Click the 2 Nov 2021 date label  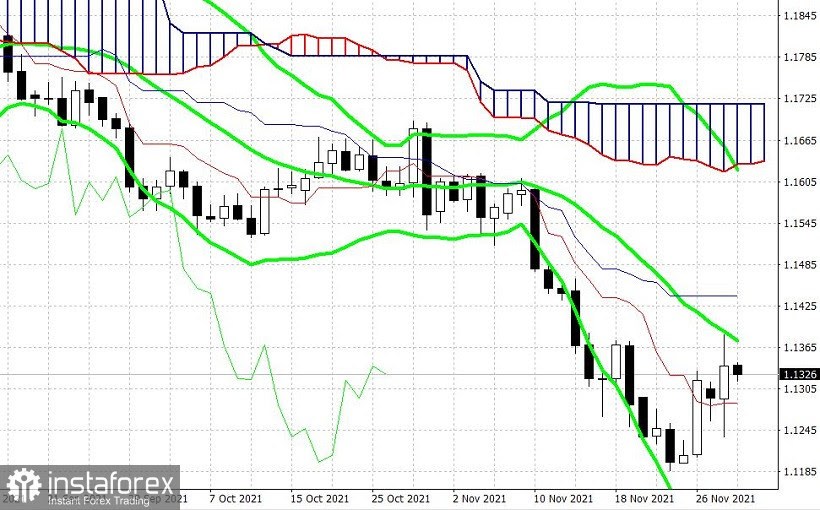click(480, 498)
